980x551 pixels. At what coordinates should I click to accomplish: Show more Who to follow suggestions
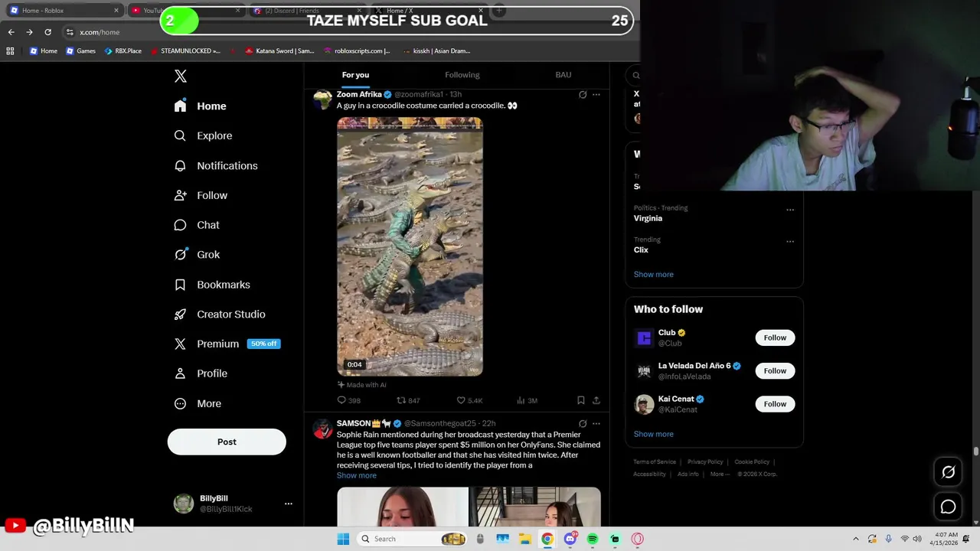pos(654,434)
